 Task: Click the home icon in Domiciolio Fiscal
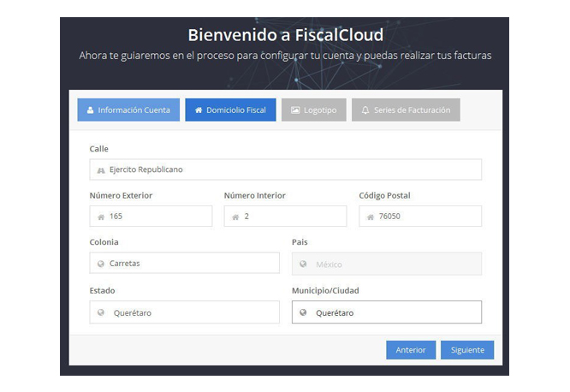point(199,110)
